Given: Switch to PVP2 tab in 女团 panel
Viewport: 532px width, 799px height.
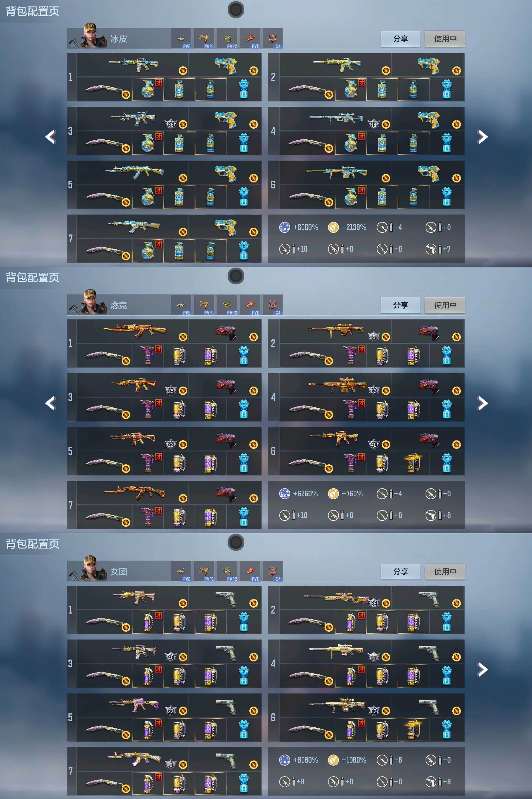Looking at the screenshot, I should coord(227,572).
